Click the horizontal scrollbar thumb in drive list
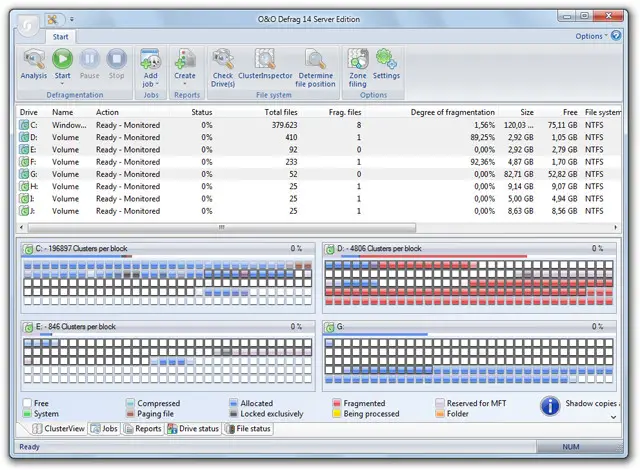The width and height of the screenshot is (640, 470). click(222, 227)
